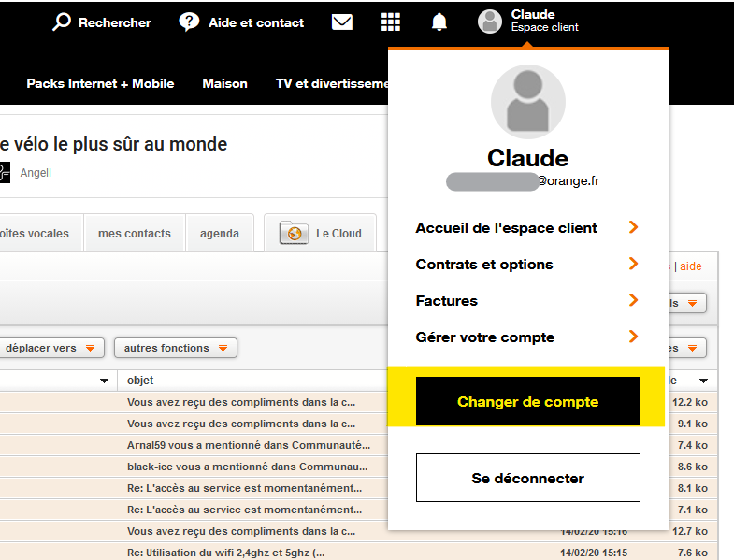The width and height of the screenshot is (734, 560).
Task: Open the mail envelope icon in header
Action: tap(341, 22)
